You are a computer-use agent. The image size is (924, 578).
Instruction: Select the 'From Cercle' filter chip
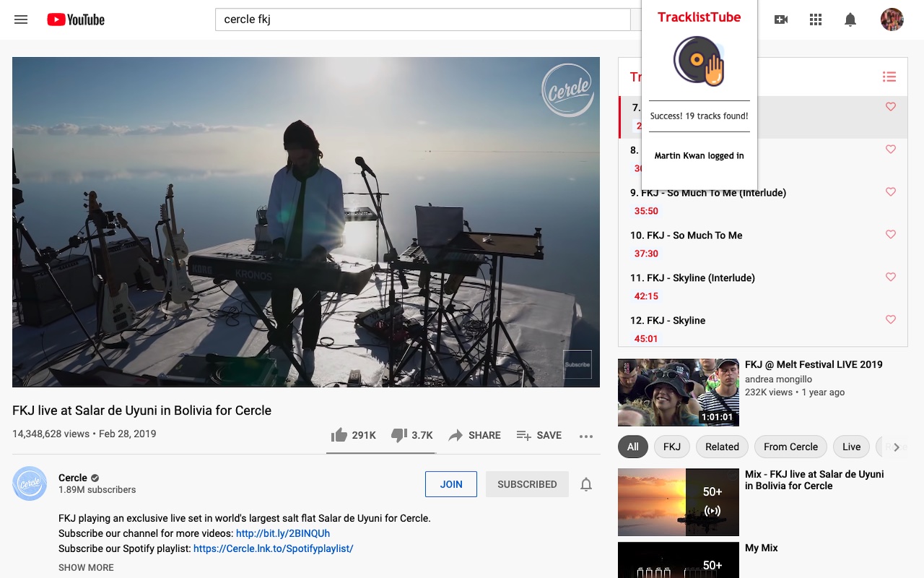(790, 447)
